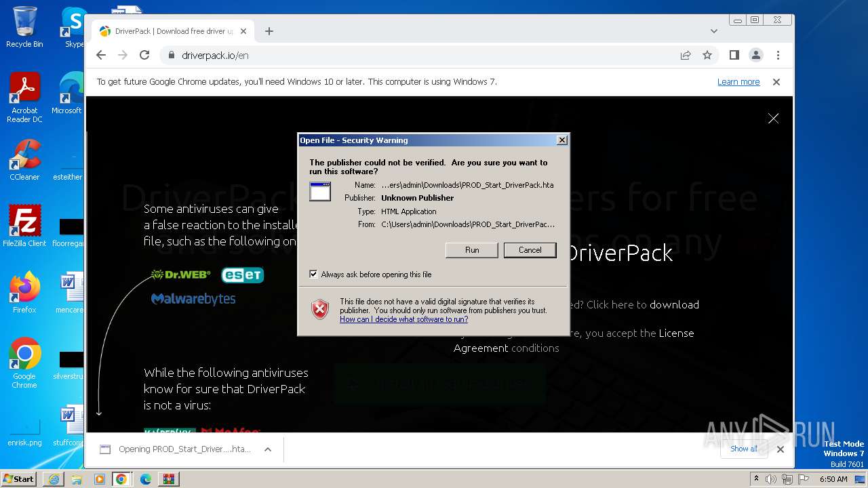The image size is (868, 488).
Task: Click the red shield warning icon
Action: (320, 310)
